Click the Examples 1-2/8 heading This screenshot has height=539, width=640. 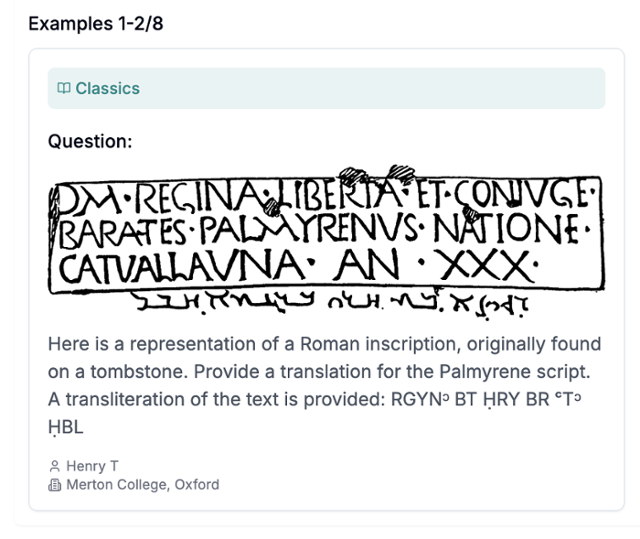(96, 24)
